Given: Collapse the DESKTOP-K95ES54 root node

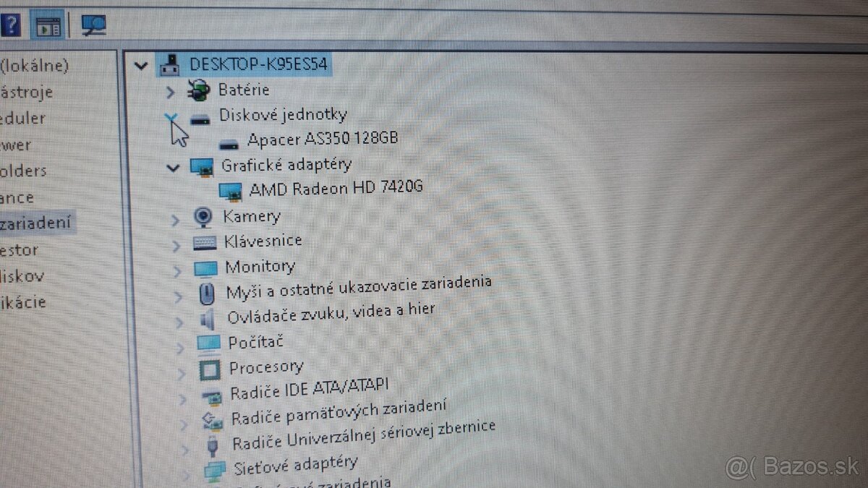Looking at the screenshot, I should [142, 66].
